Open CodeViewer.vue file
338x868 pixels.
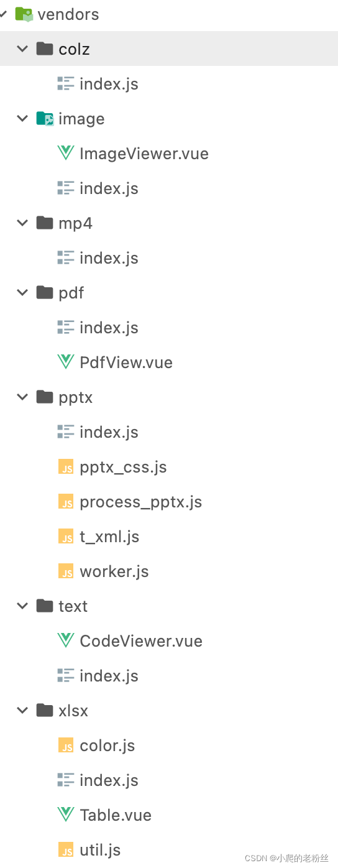141,641
